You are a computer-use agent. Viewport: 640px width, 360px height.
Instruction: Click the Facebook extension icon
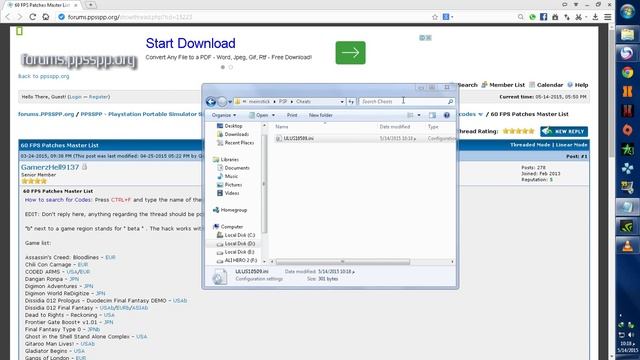pos(544,17)
